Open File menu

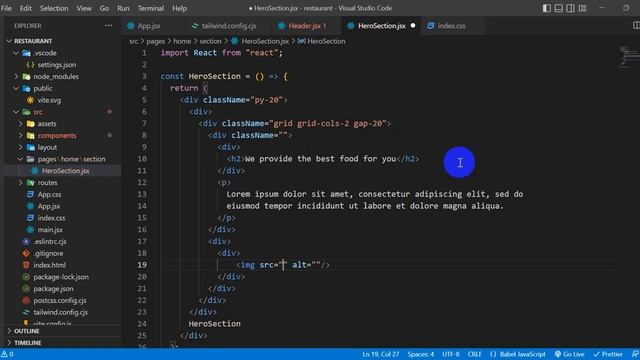(7, 8)
